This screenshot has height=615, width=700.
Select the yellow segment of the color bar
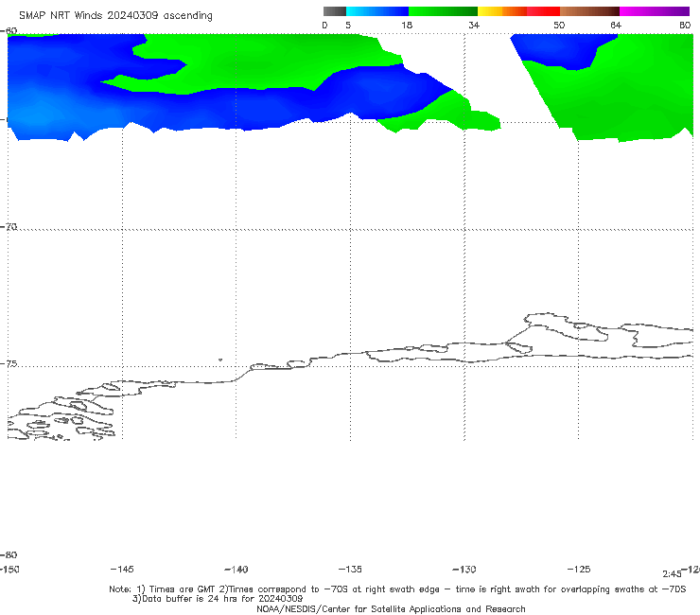pyautogui.click(x=490, y=11)
